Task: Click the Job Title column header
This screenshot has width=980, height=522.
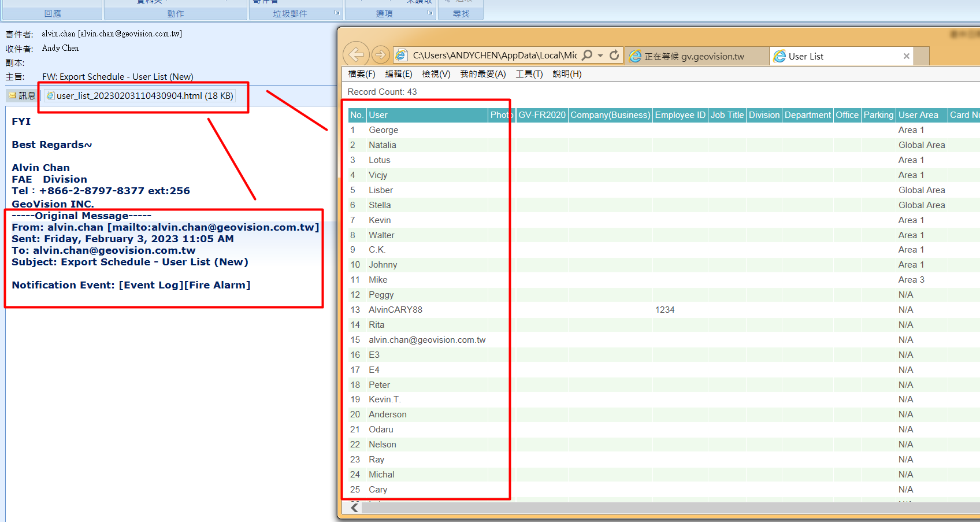Action: (x=727, y=115)
